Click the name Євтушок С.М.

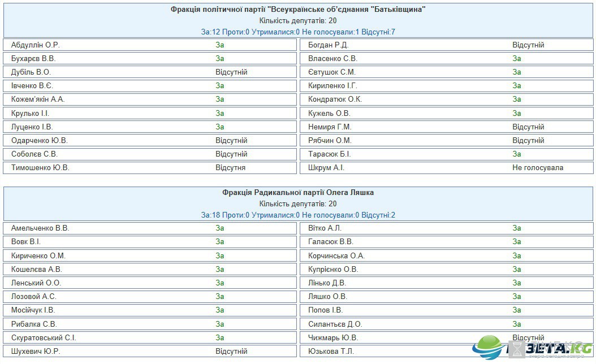(332, 72)
